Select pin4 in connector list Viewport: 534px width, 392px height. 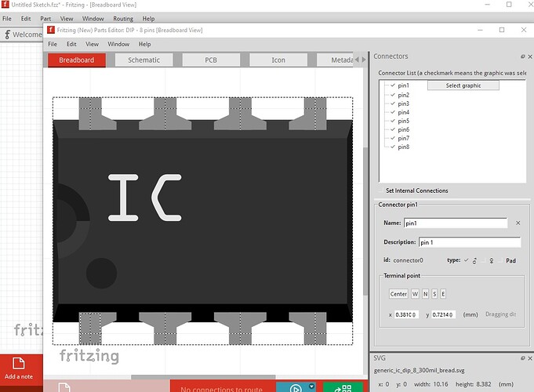click(403, 112)
